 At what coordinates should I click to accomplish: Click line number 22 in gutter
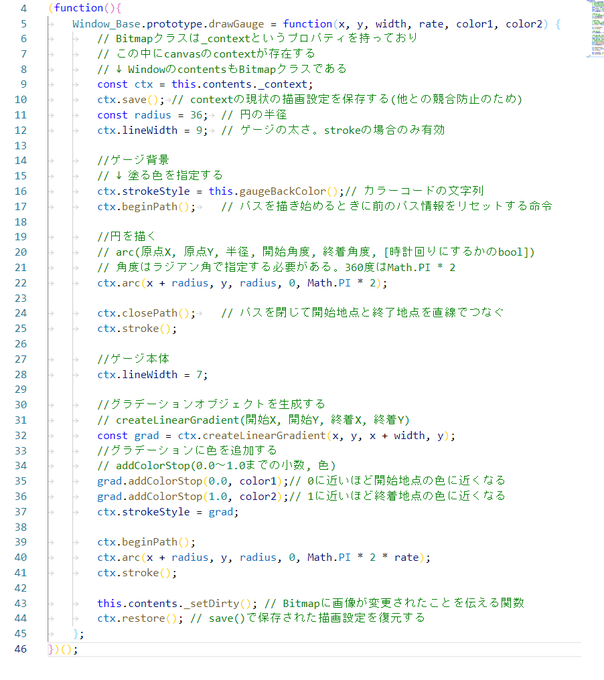pos(20,283)
